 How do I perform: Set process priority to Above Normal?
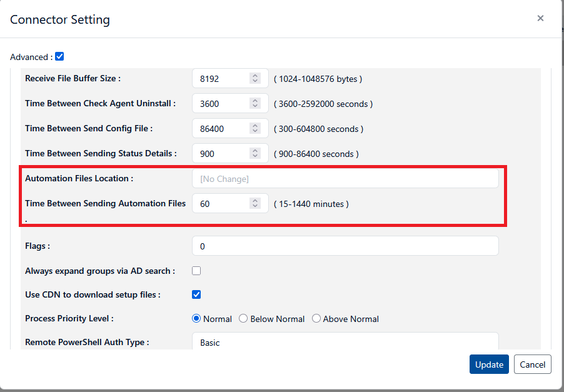click(316, 319)
